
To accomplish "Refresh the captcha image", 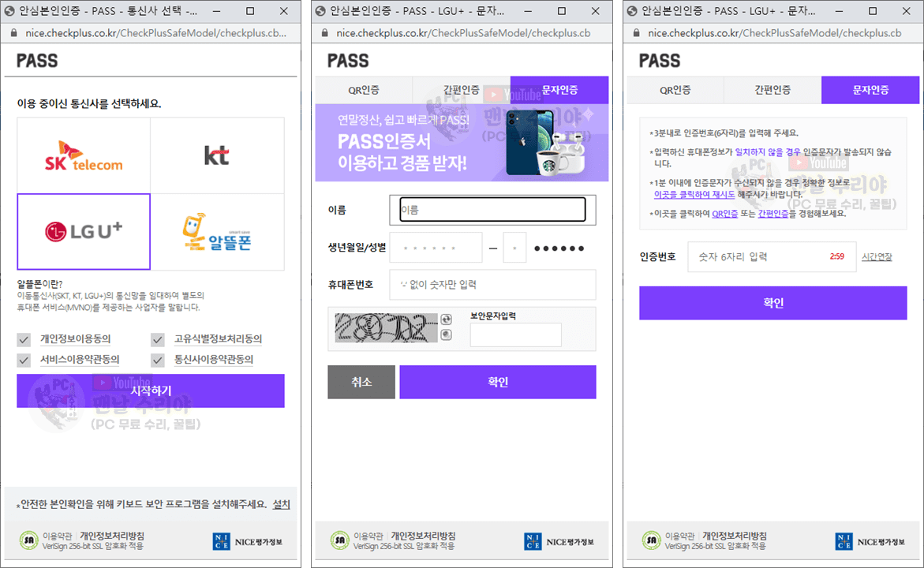I will [446, 319].
